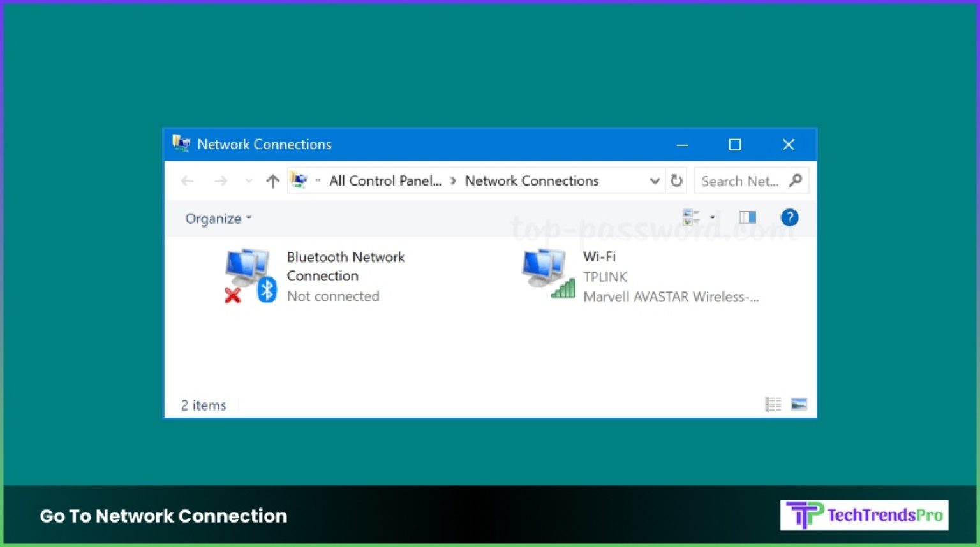Click the search magnifier icon

[796, 180]
